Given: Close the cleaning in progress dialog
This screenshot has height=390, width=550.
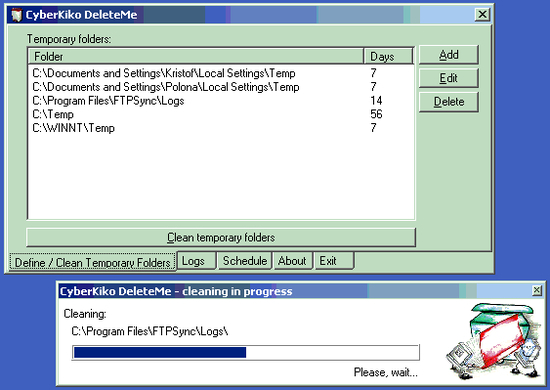Looking at the screenshot, I should coord(537,290).
